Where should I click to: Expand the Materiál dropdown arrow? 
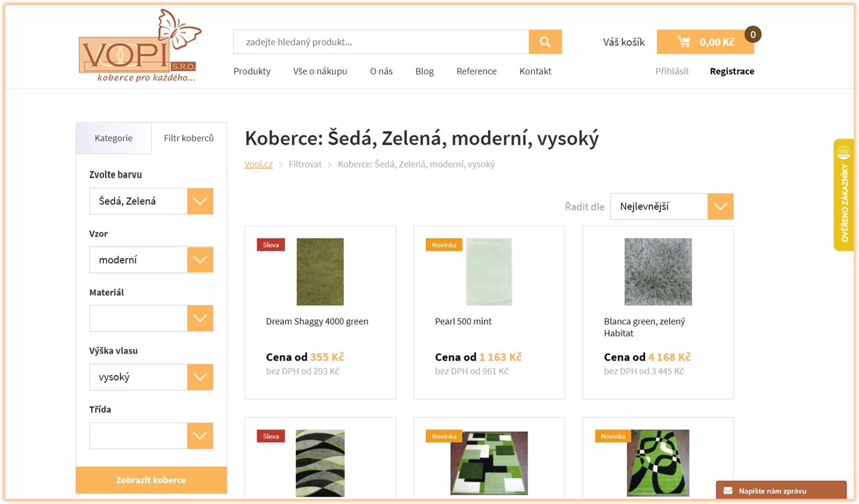pyautogui.click(x=200, y=318)
